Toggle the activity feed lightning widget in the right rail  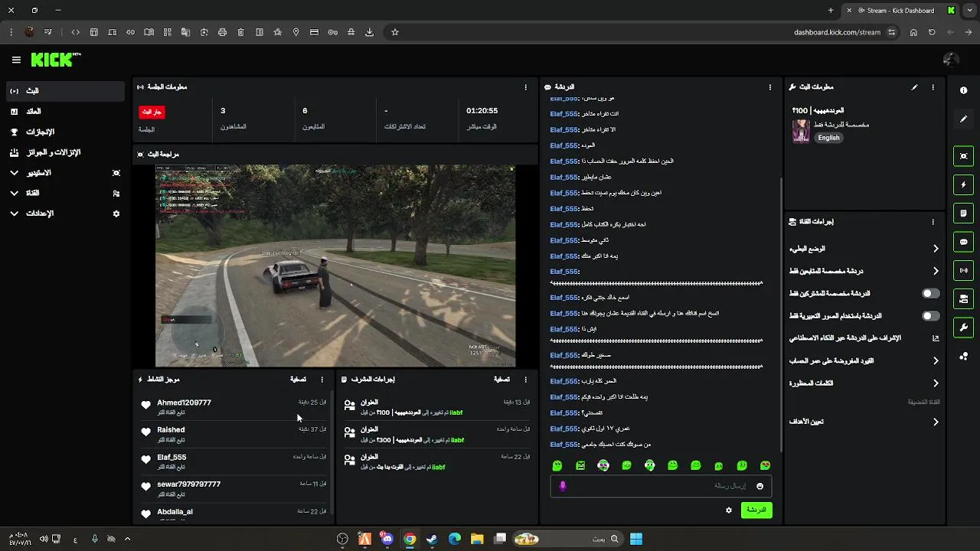[x=963, y=184]
